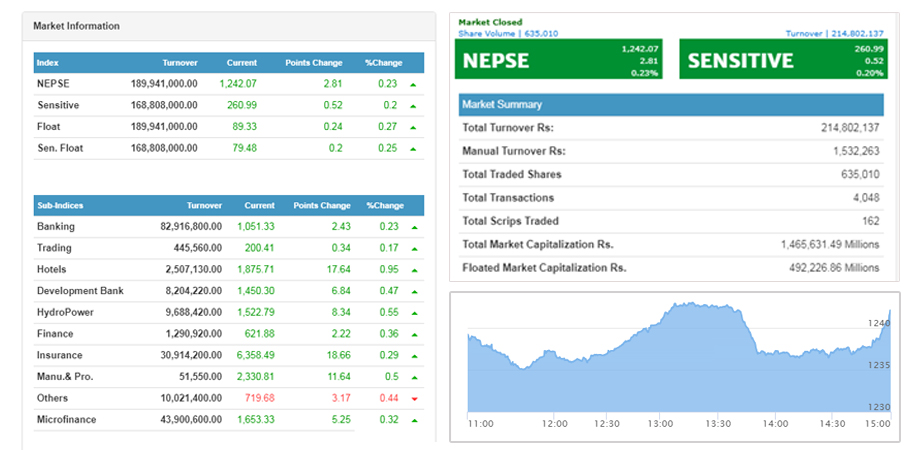Image resolution: width=920 pixels, height=450 pixels.
Task: Select the Insurance sub-index name
Action: (x=59, y=356)
